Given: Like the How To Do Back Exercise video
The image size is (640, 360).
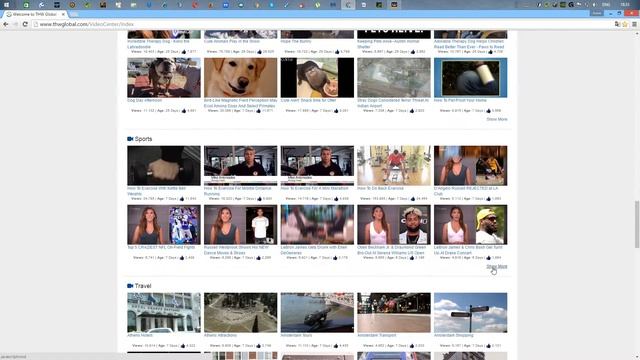Looking at the screenshot, I should pos(413,199).
